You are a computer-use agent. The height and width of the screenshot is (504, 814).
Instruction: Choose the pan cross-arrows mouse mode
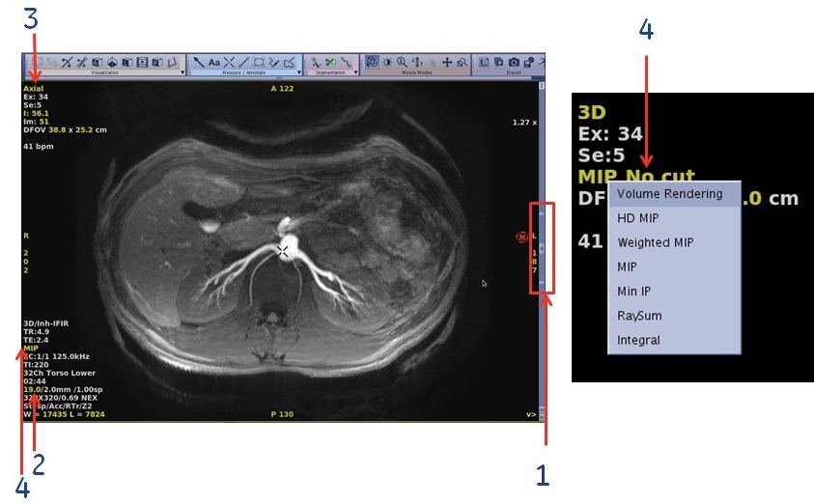(x=447, y=62)
